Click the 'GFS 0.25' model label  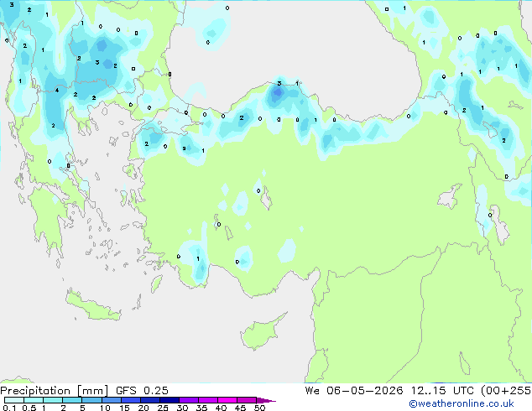(142, 391)
